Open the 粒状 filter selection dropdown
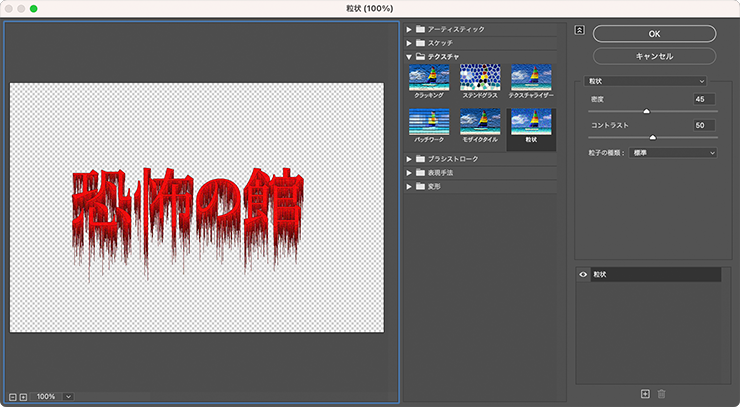The width and height of the screenshot is (740, 407). (x=647, y=80)
